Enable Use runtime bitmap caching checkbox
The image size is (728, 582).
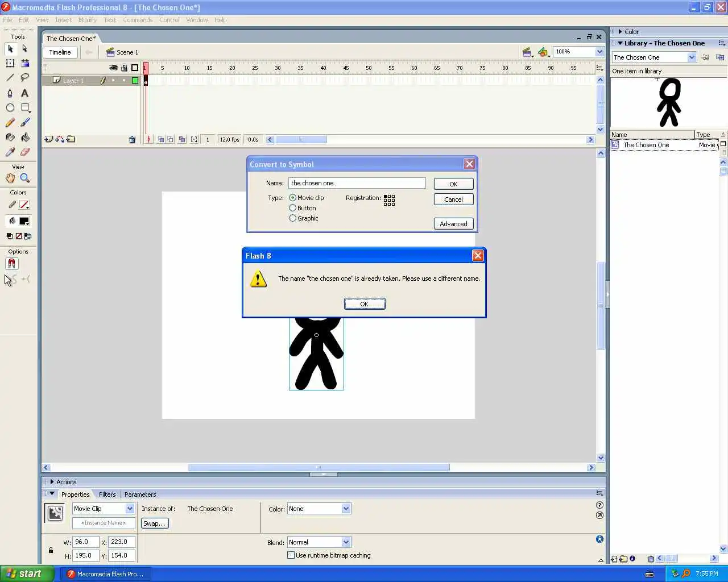pos(291,555)
